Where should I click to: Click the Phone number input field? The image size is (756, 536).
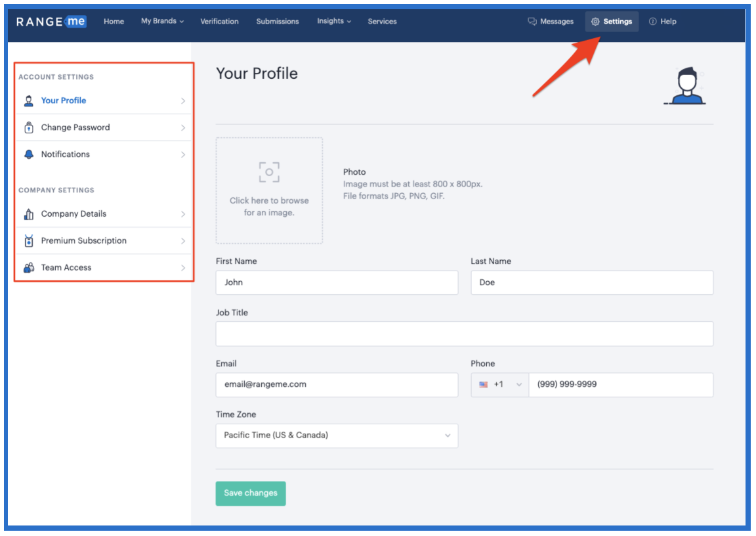point(621,385)
